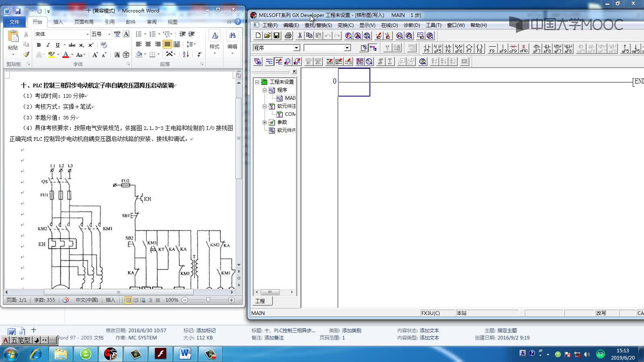This screenshot has width=644, height=362.
Task: Insert output coil F7
Action: (469, 48)
